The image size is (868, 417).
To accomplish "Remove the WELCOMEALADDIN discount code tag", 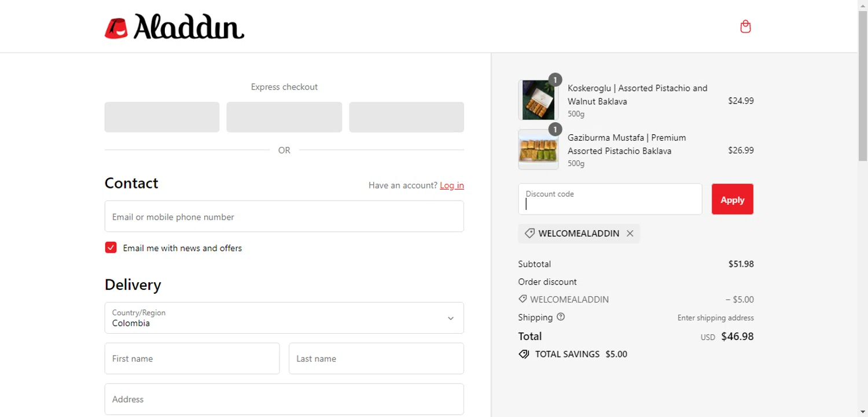I will [x=630, y=234].
